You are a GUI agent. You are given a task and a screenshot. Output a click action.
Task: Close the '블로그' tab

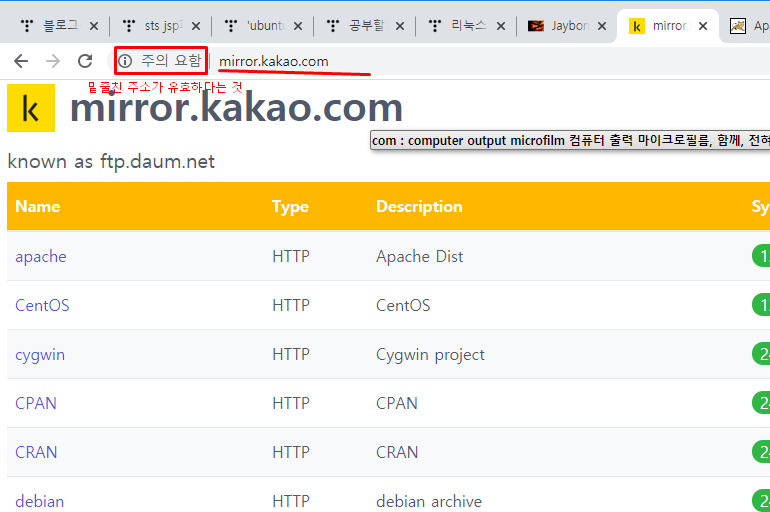point(94,26)
